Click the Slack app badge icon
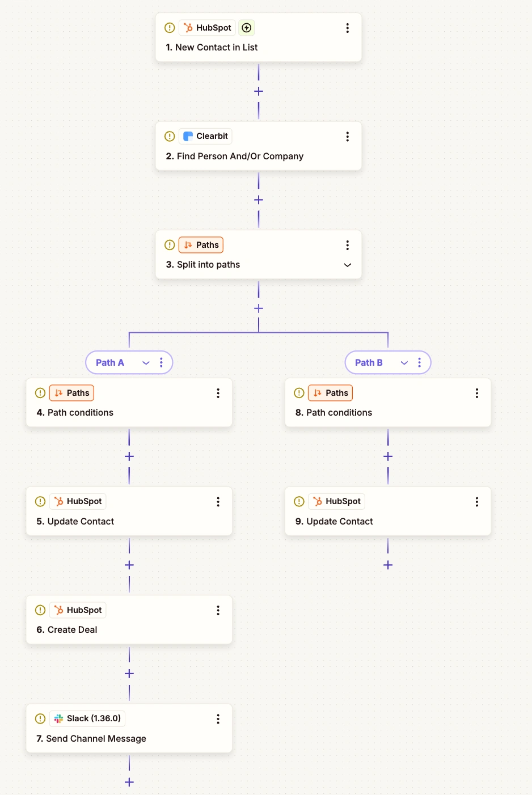The image size is (532, 795). pos(59,719)
